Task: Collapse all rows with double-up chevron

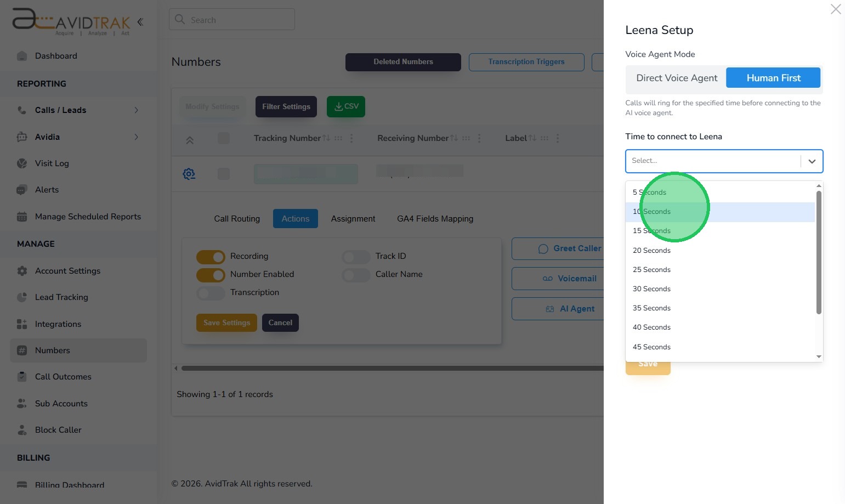Action: pos(190,140)
